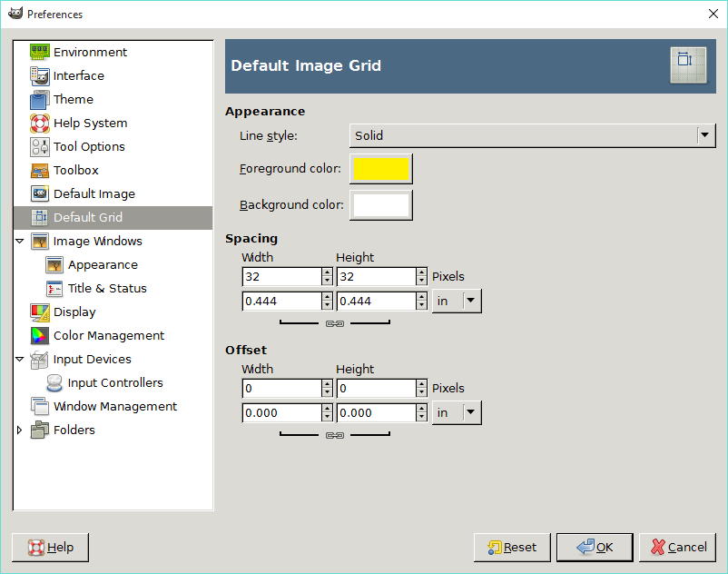Click the Help System lifebuoy icon

(x=39, y=124)
